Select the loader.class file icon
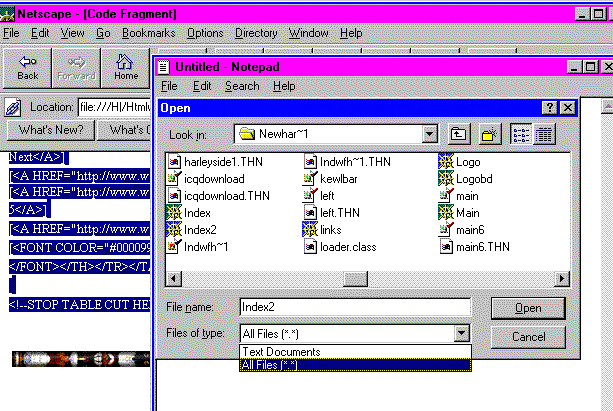Screen dimensions: 613x411 pos(310,247)
